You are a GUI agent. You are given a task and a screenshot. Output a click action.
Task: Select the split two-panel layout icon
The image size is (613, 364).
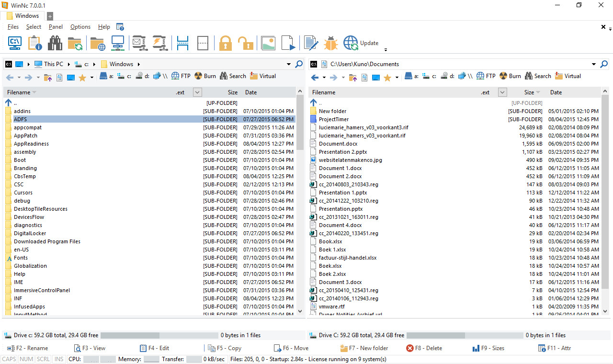[182, 43]
